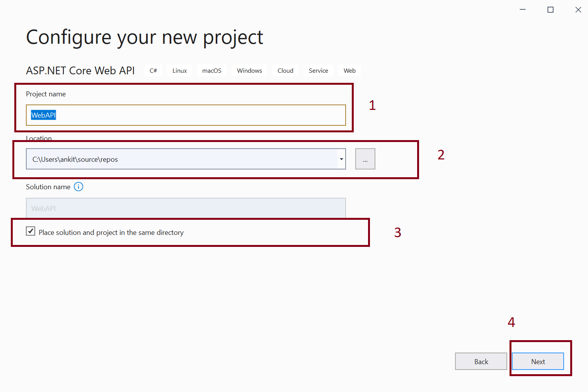The height and width of the screenshot is (392, 588).
Task: Click the Linux tag
Action: click(x=180, y=70)
